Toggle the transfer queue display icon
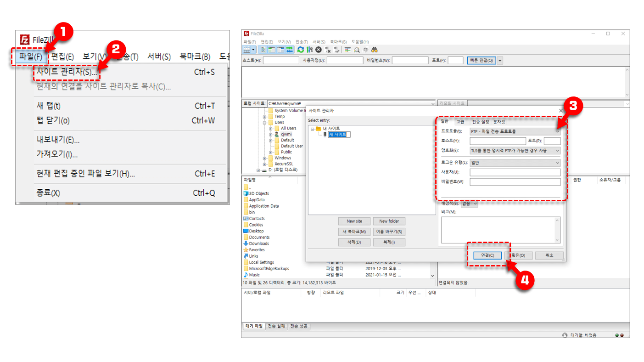Viewport: 644px width, 362px height. (289, 50)
